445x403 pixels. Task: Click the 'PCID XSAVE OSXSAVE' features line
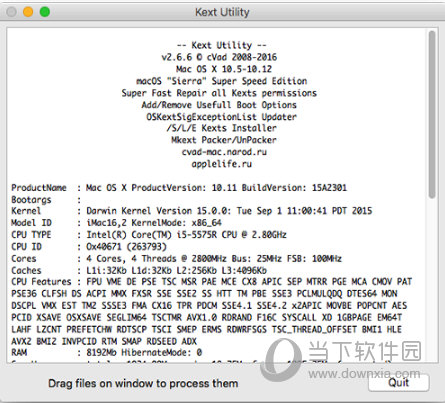click(x=207, y=318)
